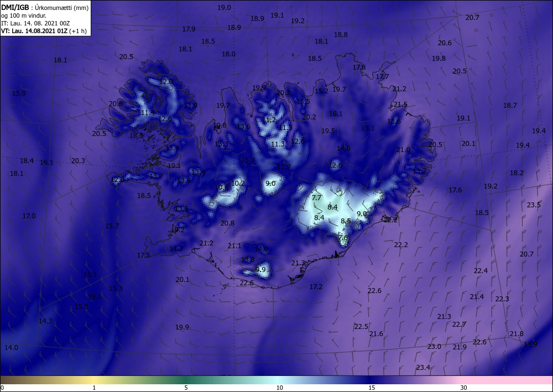Click the map value 18.3

point(136,135)
